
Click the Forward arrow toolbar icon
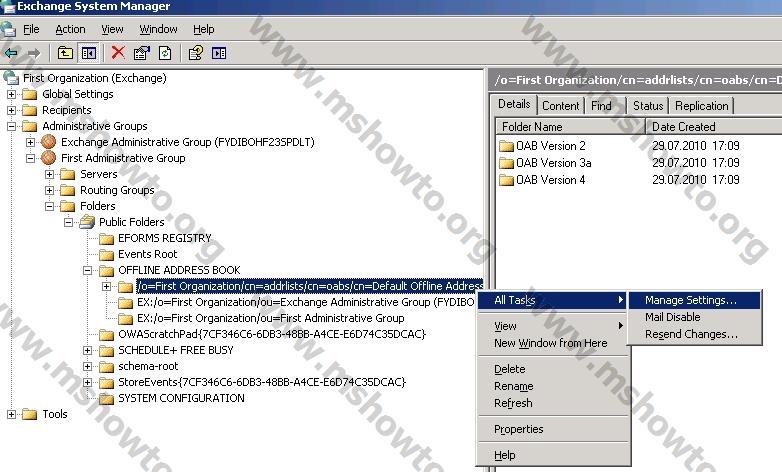(x=33, y=53)
